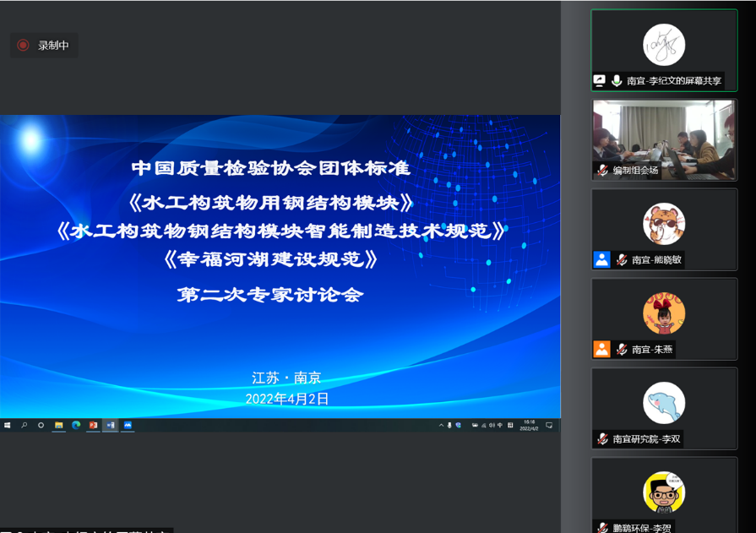Click the taskbar clock showing 2022/4/2
Screen dimensions: 756x533
pyautogui.click(x=530, y=426)
